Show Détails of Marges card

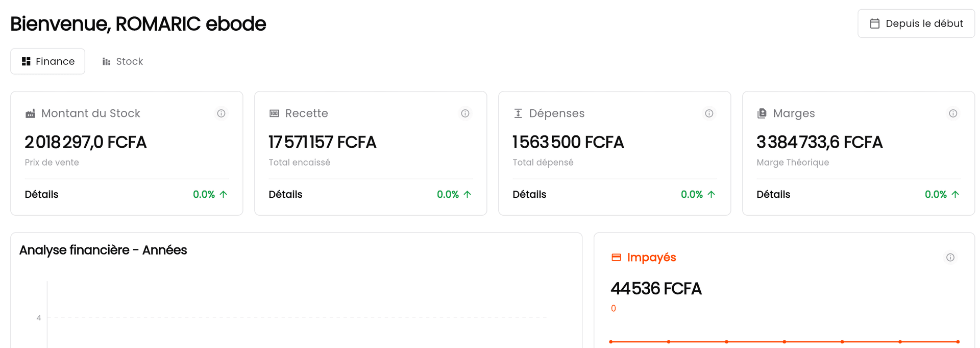[773, 194]
